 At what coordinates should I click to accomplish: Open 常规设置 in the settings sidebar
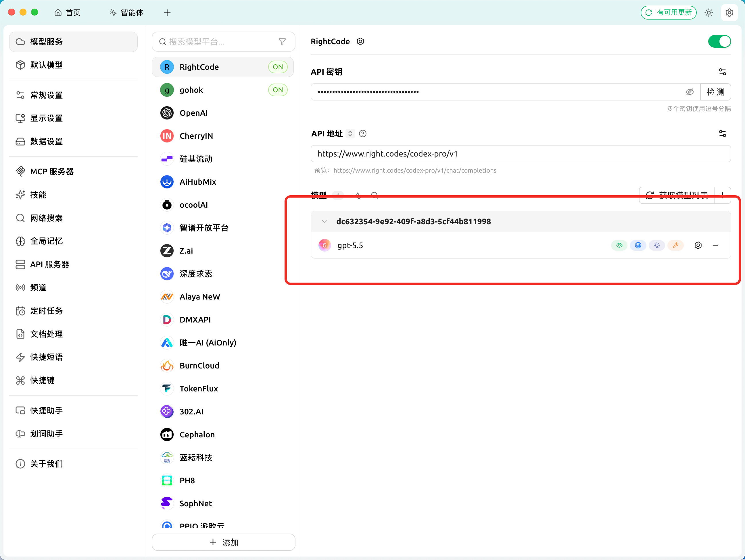click(73, 95)
